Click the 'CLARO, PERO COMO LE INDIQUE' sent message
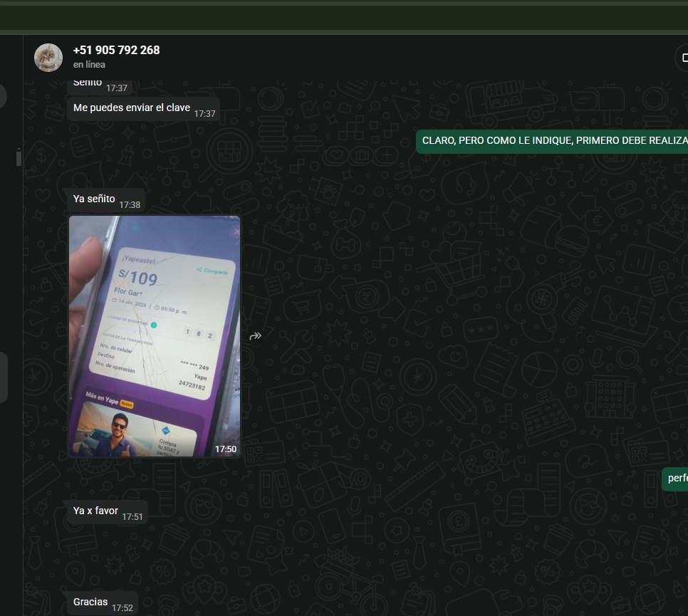 coord(553,141)
